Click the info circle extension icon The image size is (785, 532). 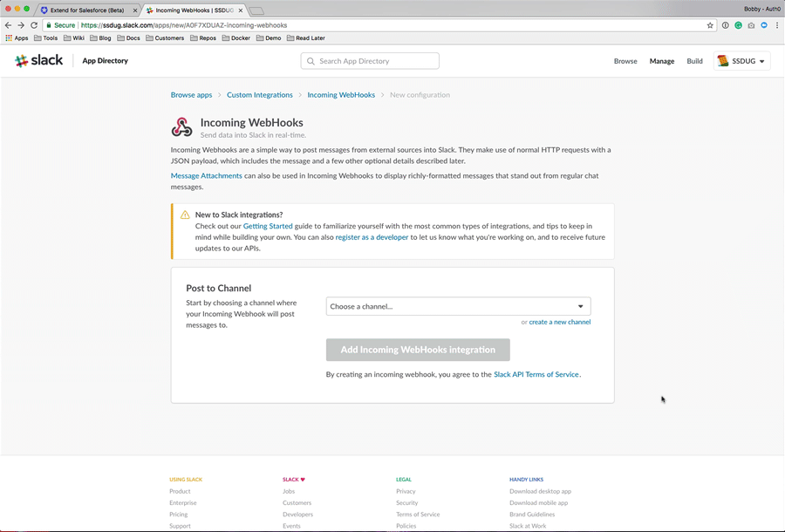pos(725,25)
